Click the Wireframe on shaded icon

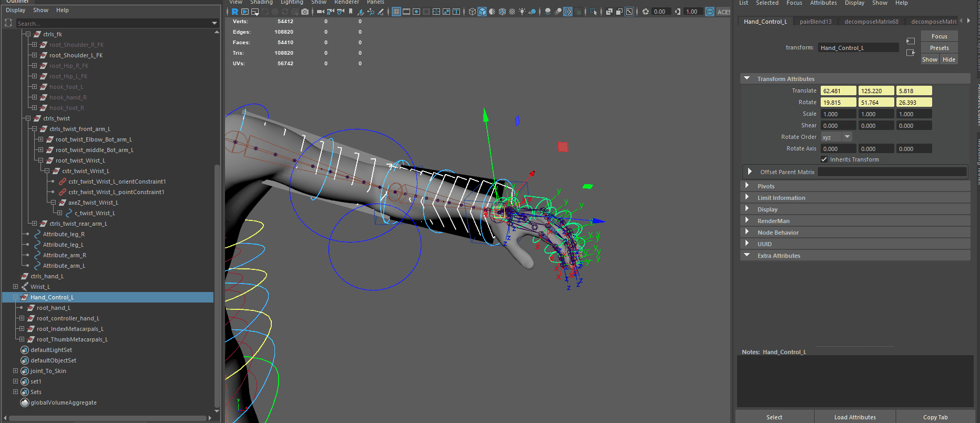[x=502, y=12]
